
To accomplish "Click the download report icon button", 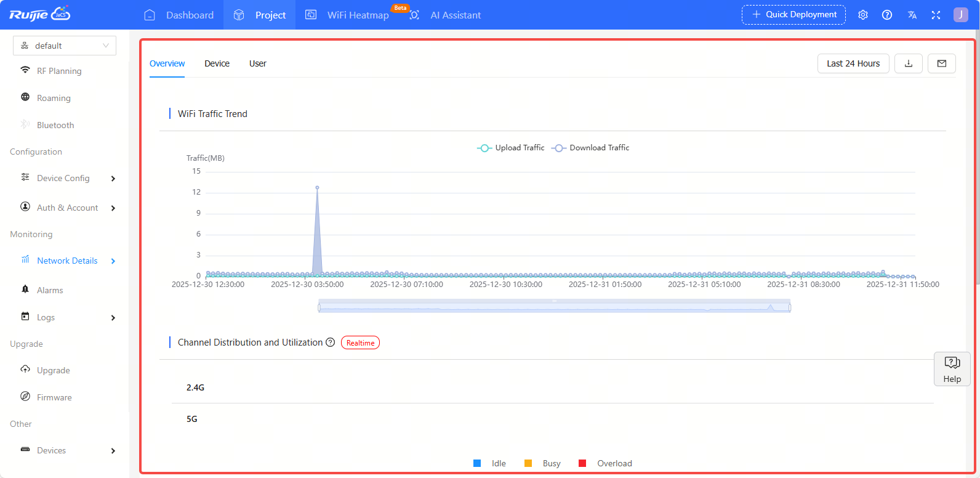I will tap(908, 63).
